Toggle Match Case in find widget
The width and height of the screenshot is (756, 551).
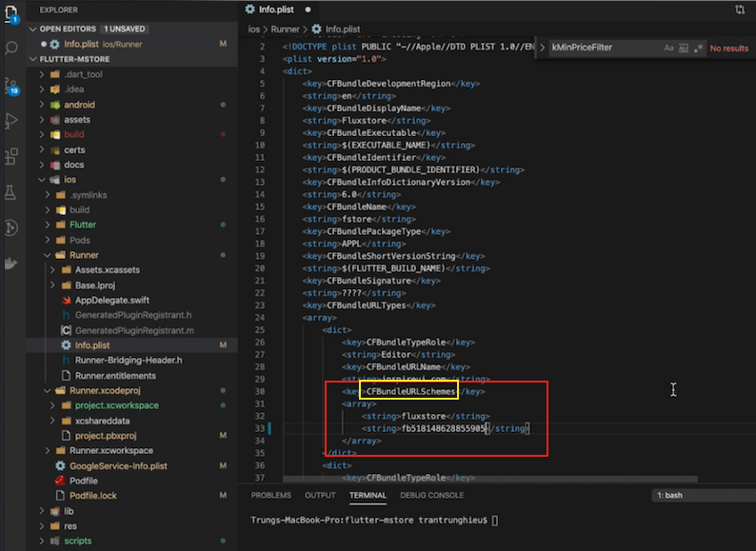pyautogui.click(x=668, y=48)
